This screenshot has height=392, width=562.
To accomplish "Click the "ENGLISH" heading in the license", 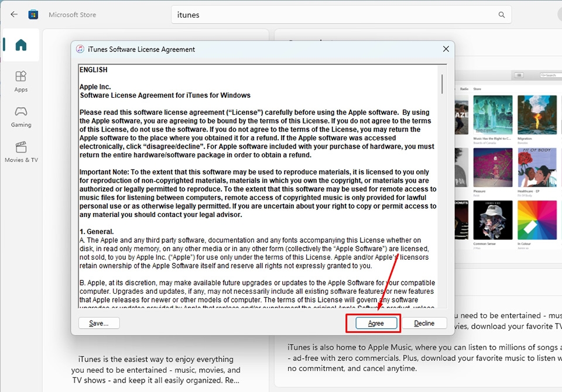I will pyautogui.click(x=94, y=70).
